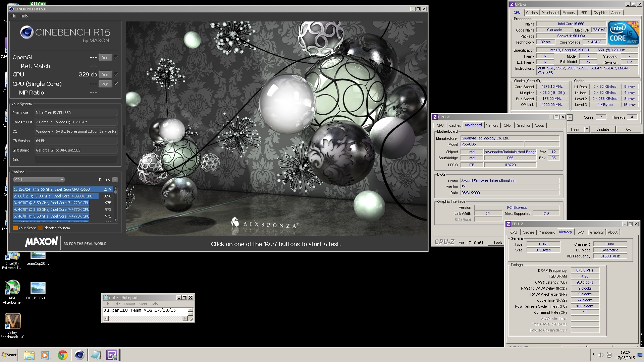The width and height of the screenshot is (644, 362).
Task: Click the Cinebench R15 logo sphere icon
Action: pyautogui.click(x=26, y=33)
